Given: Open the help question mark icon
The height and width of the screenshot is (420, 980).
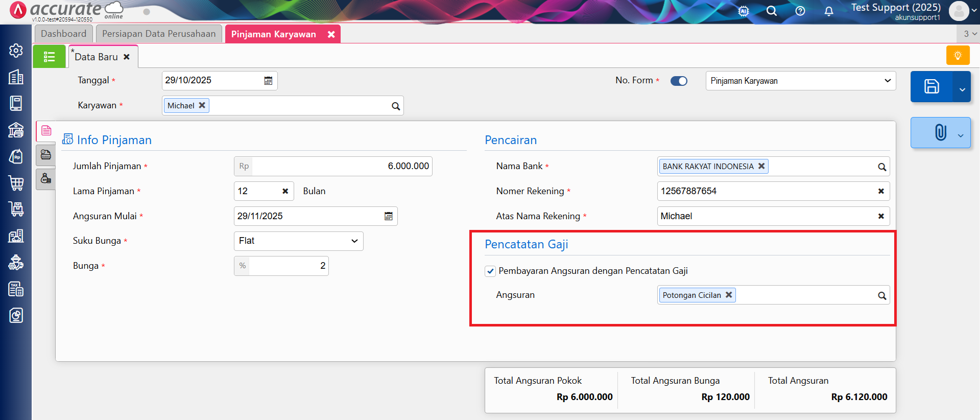Looking at the screenshot, I should click(x=800, y=11).
